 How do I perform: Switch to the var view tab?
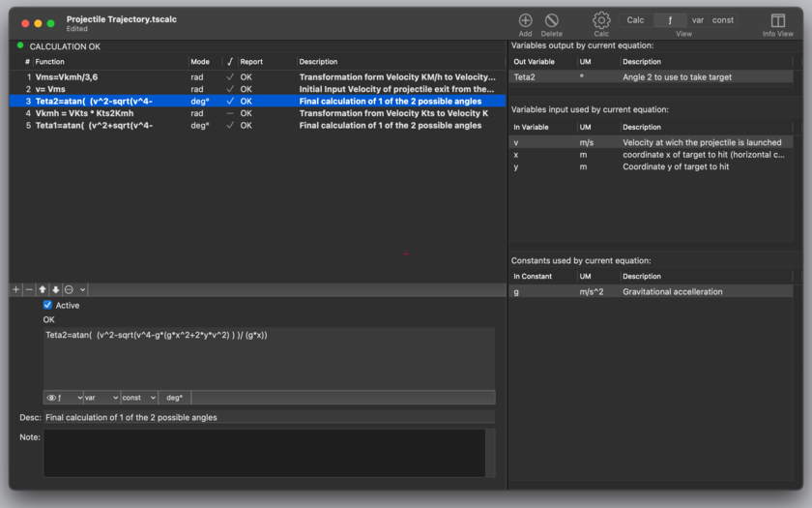[x=698, y=20]
